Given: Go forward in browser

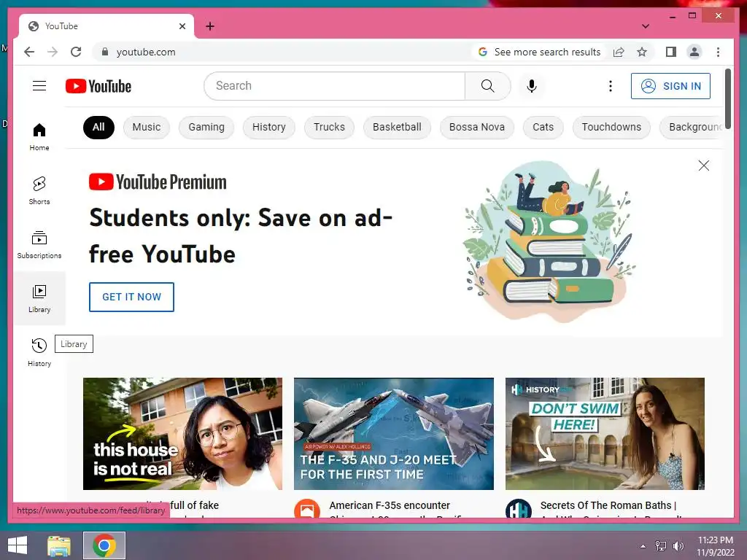Looking at the screenshot, I should point(53,52).
